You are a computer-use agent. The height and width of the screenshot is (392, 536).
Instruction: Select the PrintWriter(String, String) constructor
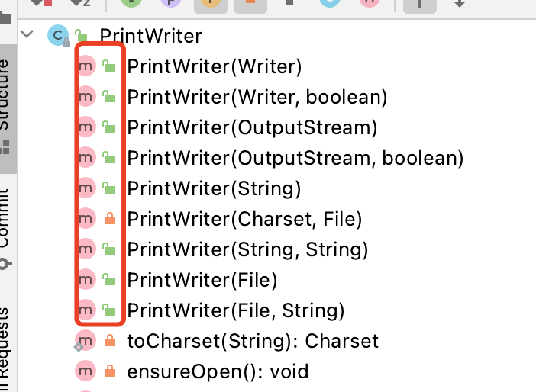point(247,249)
